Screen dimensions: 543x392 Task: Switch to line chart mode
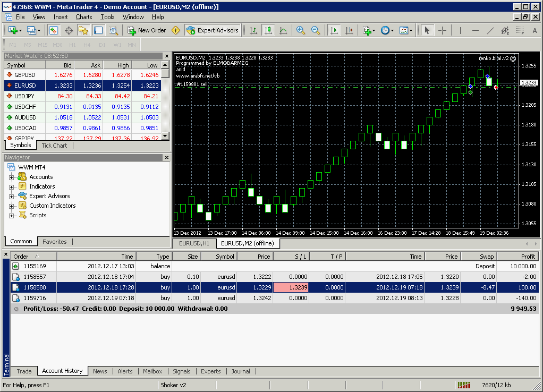tap(283, 30)
